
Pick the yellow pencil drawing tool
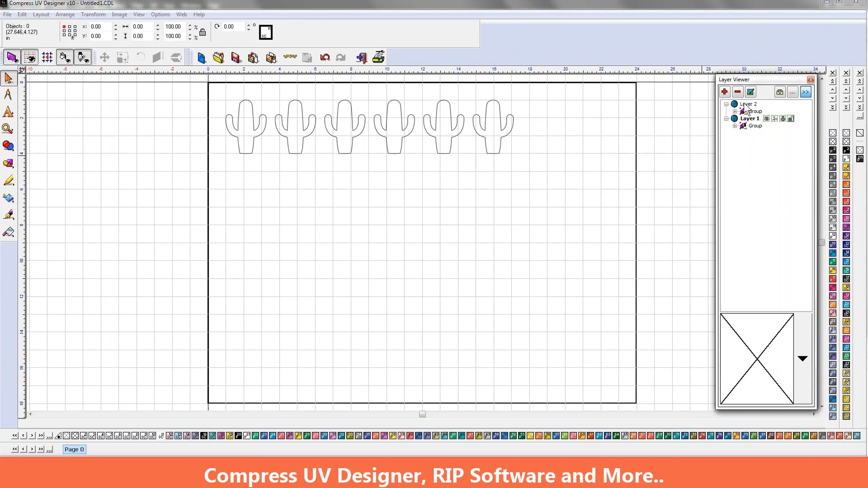8,180
